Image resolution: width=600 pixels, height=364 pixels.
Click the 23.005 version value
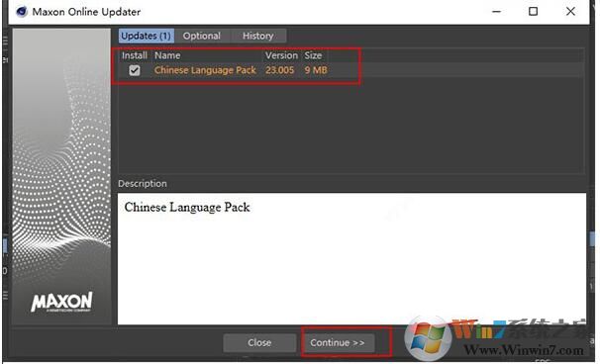tap(280, 70)
